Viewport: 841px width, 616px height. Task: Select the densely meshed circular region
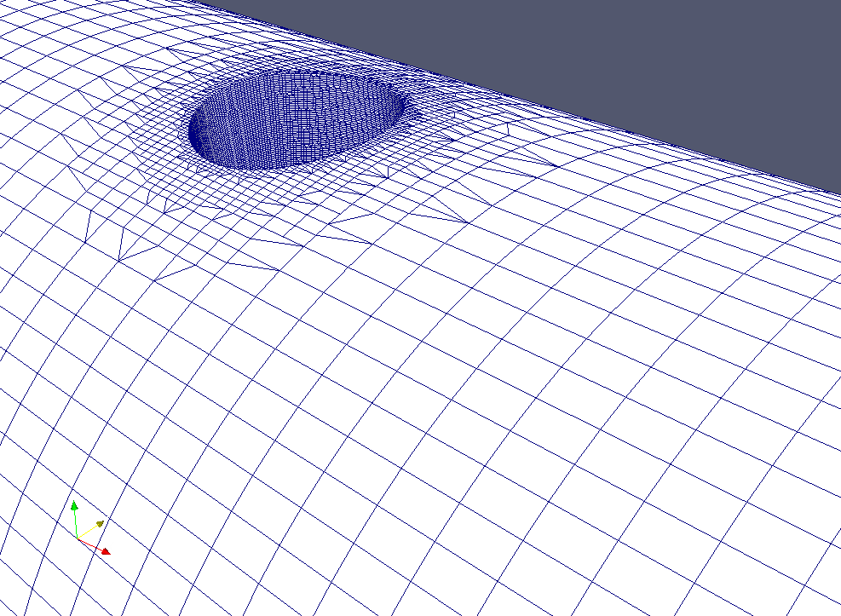[297, 119]
